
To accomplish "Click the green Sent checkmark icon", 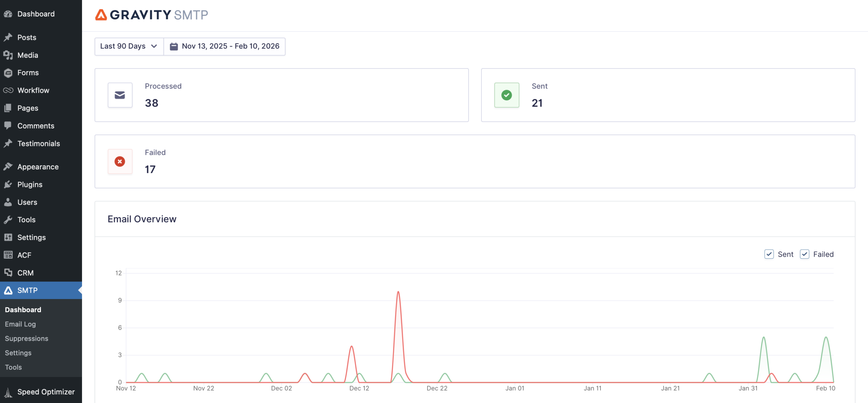I will pos(507,95).
